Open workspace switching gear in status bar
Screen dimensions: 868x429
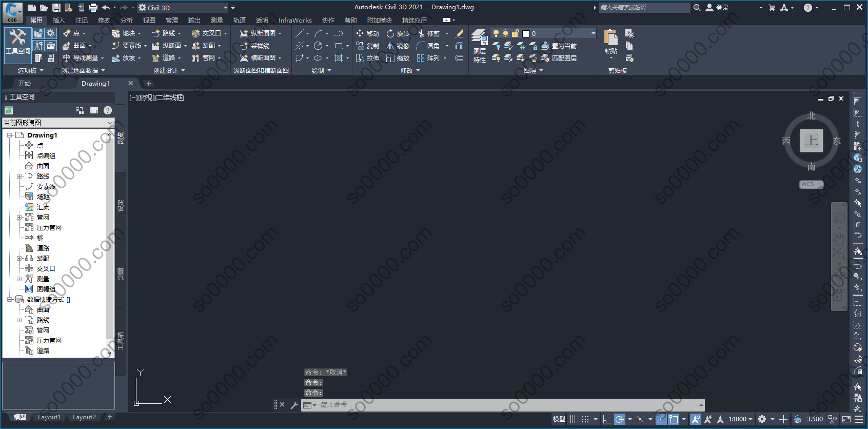pos(762,419)
